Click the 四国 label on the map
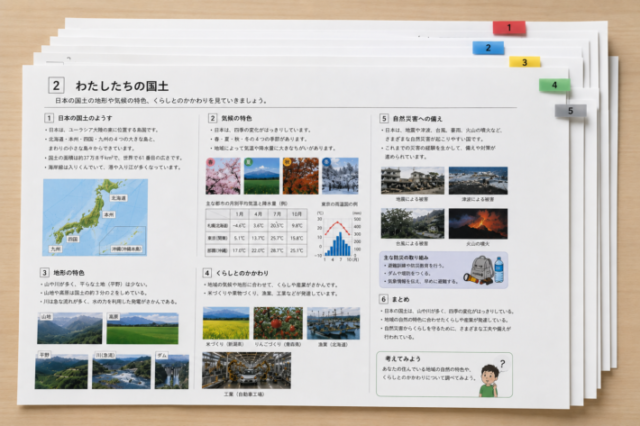640x426 pixels. [73, 239]
